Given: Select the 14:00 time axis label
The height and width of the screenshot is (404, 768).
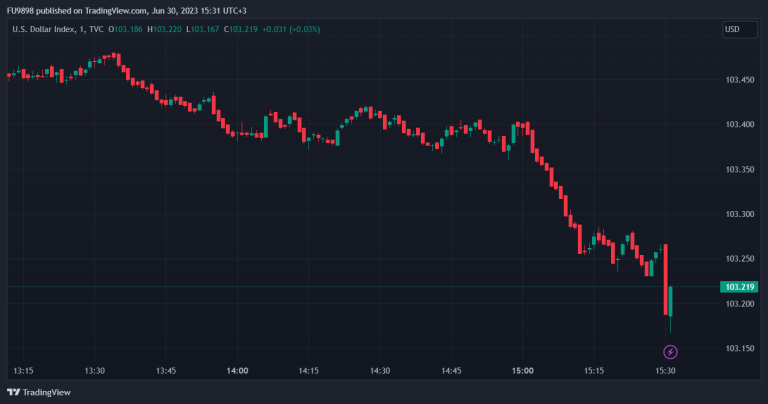Looking at the screenshot, I should pyautogui.click(x=237, y=370).
